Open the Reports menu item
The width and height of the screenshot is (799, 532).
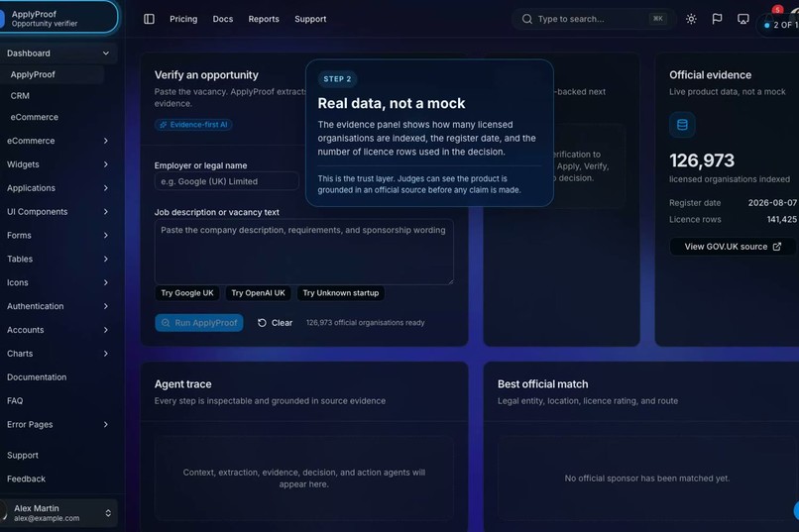click(x=264, y=19)
